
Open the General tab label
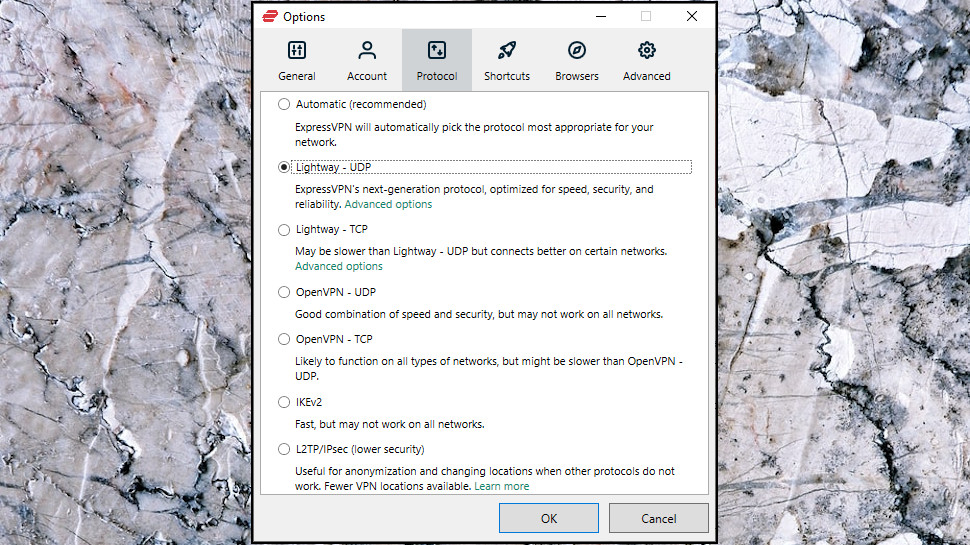(x=297, y=76)
